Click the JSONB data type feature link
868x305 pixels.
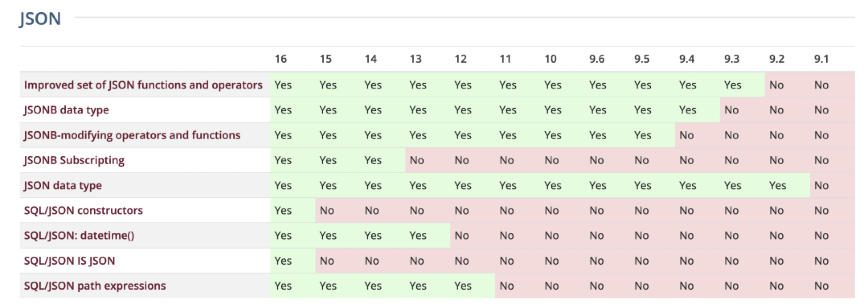coord(66,110)
